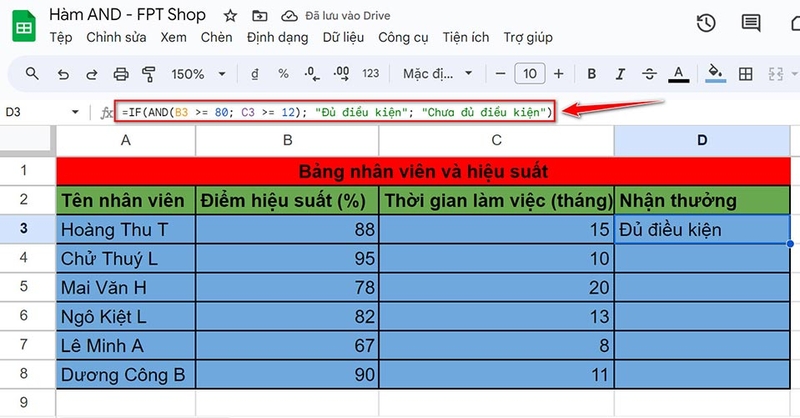The width and height of the screenshot is (800, 418).
Task: Toggle bold formatting
Action: pyautogui.click(x=592, y=74)
